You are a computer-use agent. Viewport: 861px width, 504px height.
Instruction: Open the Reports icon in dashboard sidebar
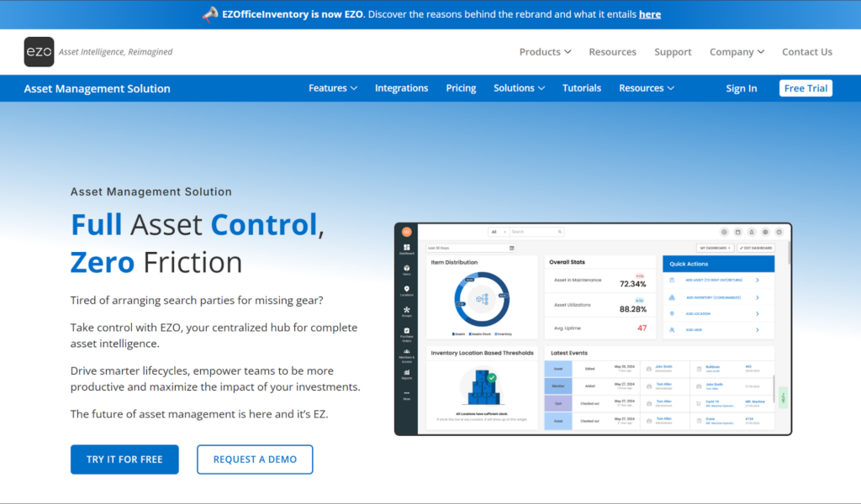[x=407, y=374]
